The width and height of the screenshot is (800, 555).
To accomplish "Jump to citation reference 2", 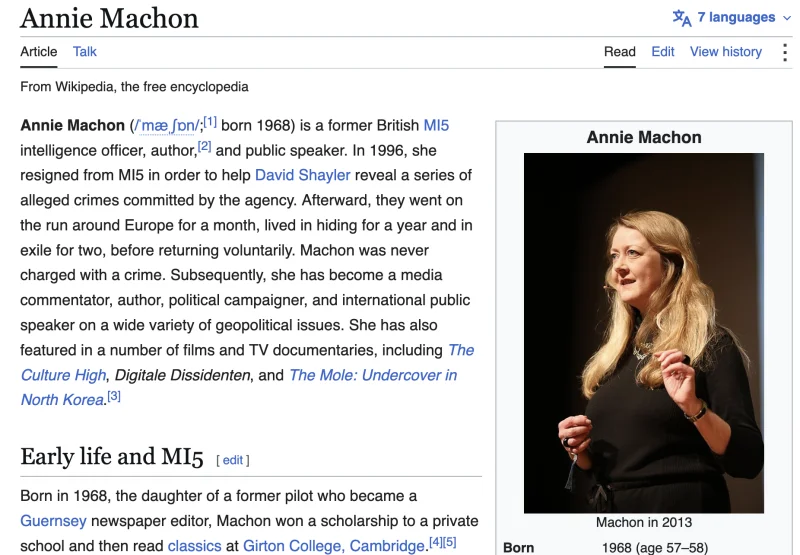I will tap(204, 147).
